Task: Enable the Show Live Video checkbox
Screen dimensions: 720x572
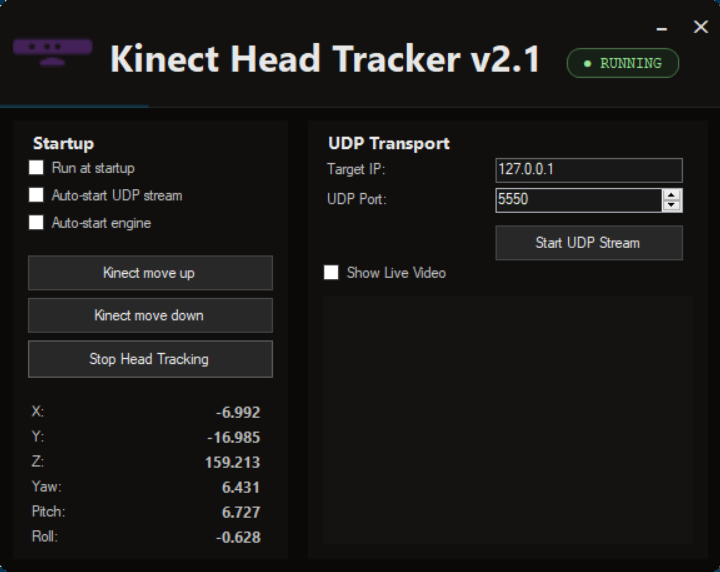Action: tap(332, 272)
